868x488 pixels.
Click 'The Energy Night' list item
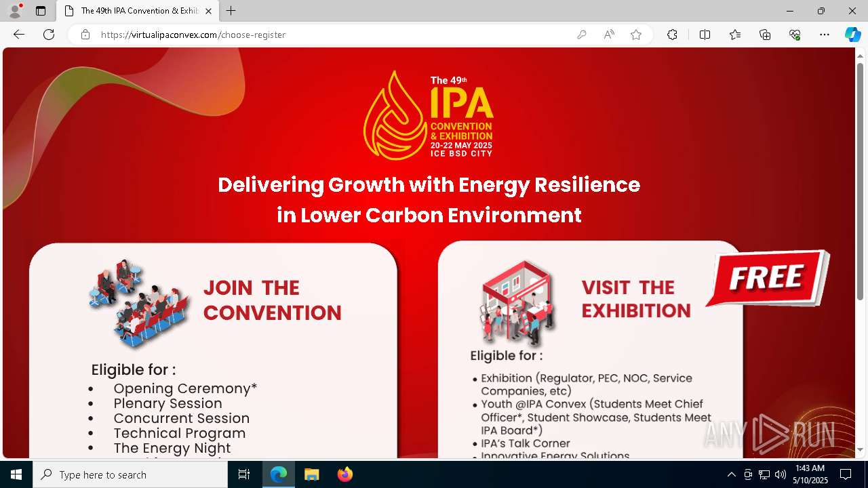[172, 448]
